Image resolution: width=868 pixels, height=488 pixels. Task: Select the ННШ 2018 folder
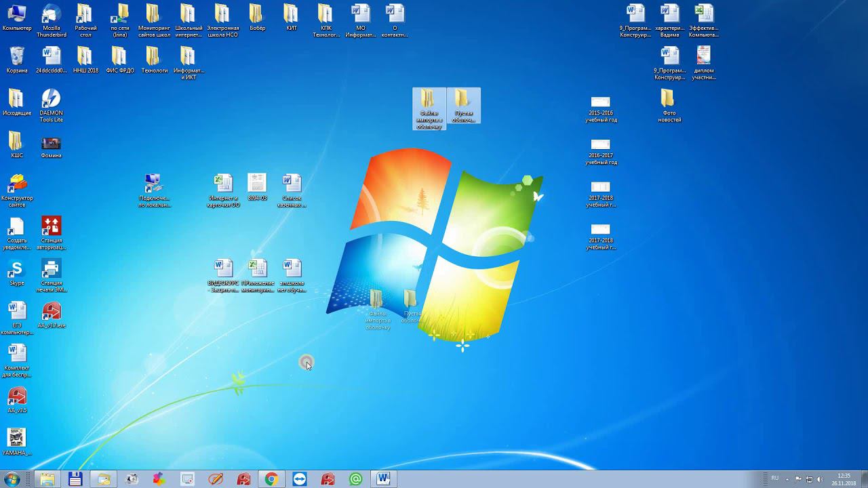[x=85, y=57]
